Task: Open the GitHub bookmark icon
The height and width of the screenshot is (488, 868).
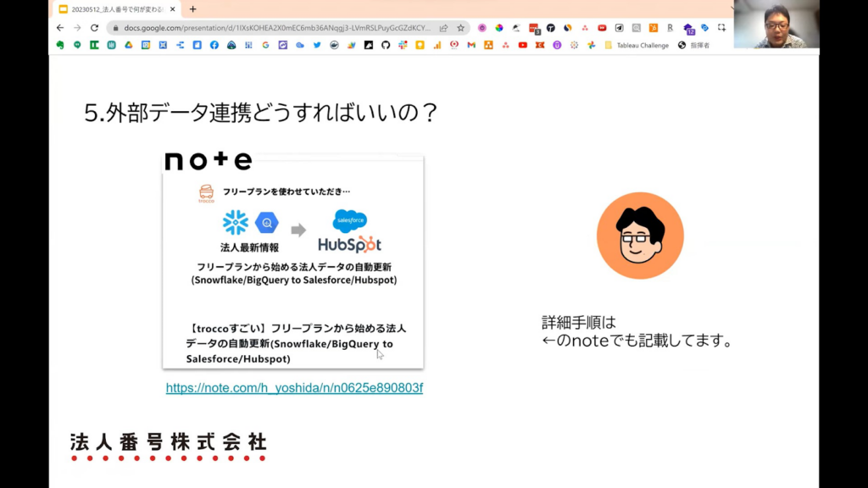Action: (386, 45)
